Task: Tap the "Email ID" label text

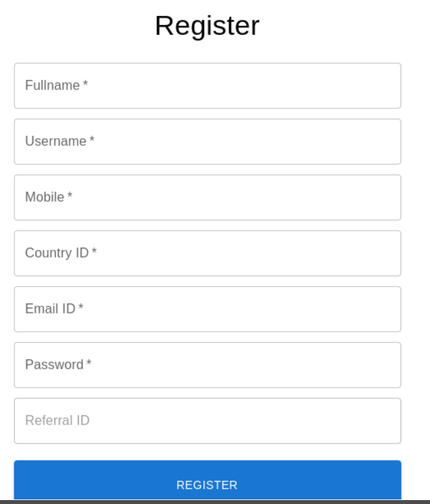Action: 50,309
